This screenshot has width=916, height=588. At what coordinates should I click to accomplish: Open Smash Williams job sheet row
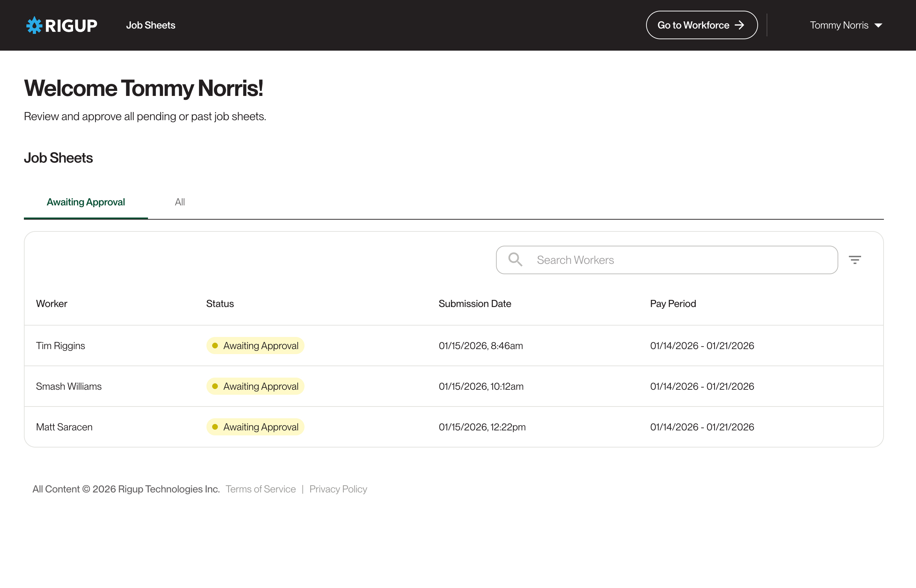pyautogui.click(x=69, y=387)
